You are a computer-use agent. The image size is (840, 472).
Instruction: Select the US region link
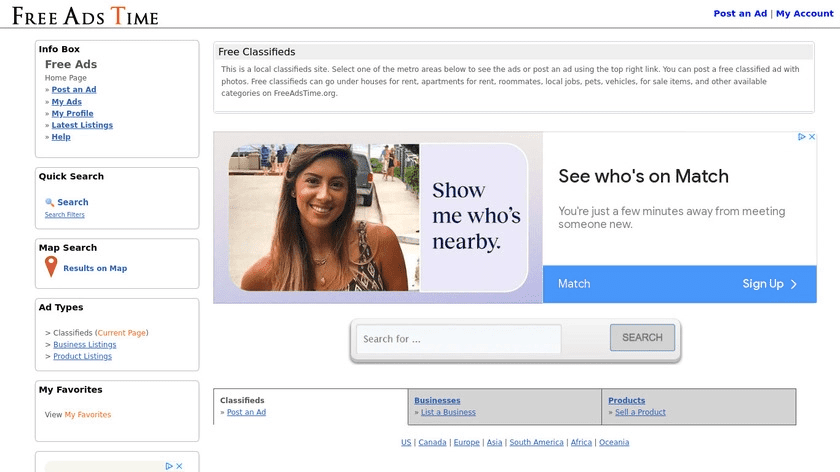click(406, 442)
